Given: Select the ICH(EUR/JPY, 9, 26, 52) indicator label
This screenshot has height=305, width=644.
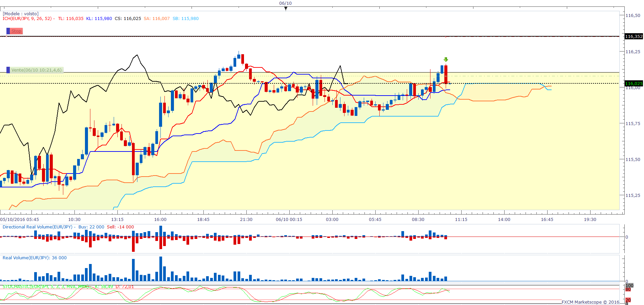Looking at the screenshot, I should [x=27, y=19].
